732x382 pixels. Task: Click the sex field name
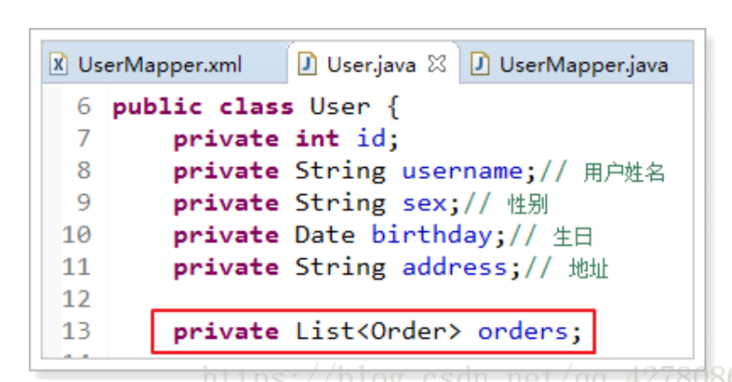pos(425,204)
